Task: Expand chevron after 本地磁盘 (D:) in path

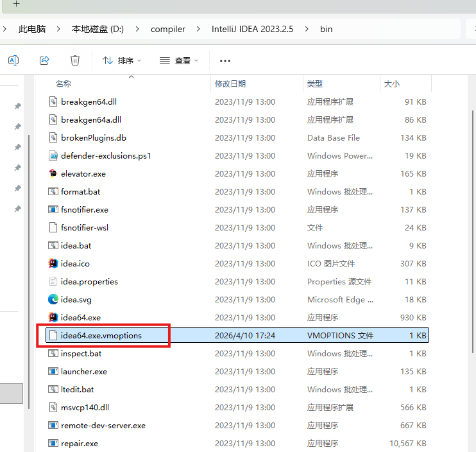Action: pyautogui.click(x=137, y=29)
